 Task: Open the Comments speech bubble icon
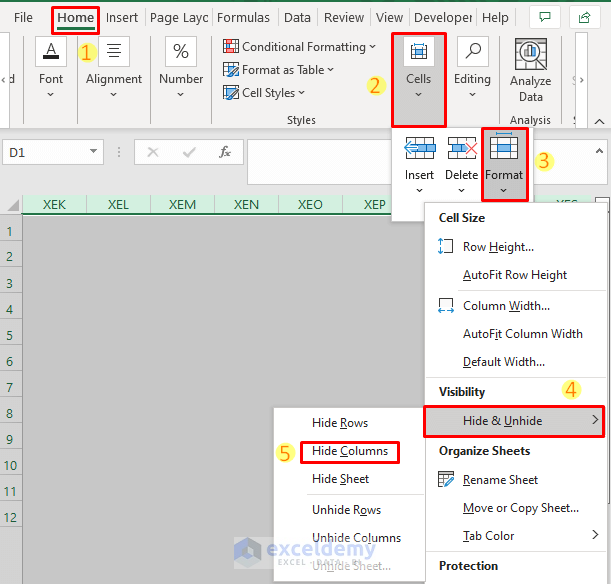(544, 17)
